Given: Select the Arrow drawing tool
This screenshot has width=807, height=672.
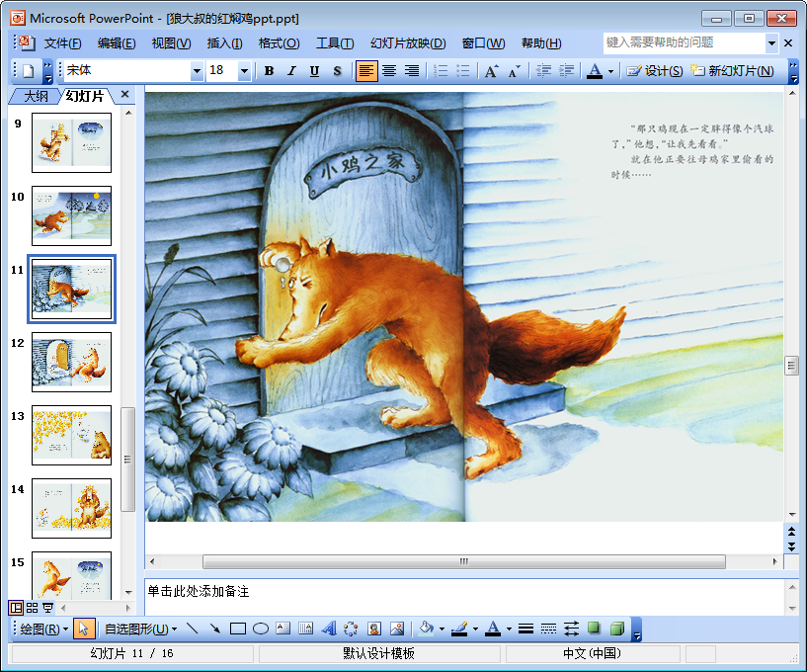Looking at the screenshot, I should coord(214,629).
